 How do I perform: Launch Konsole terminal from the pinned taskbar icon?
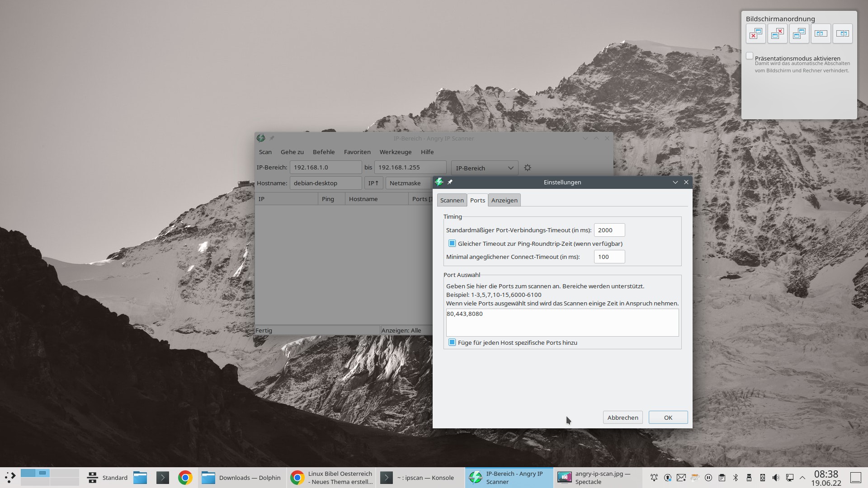(x=163, y=478)
